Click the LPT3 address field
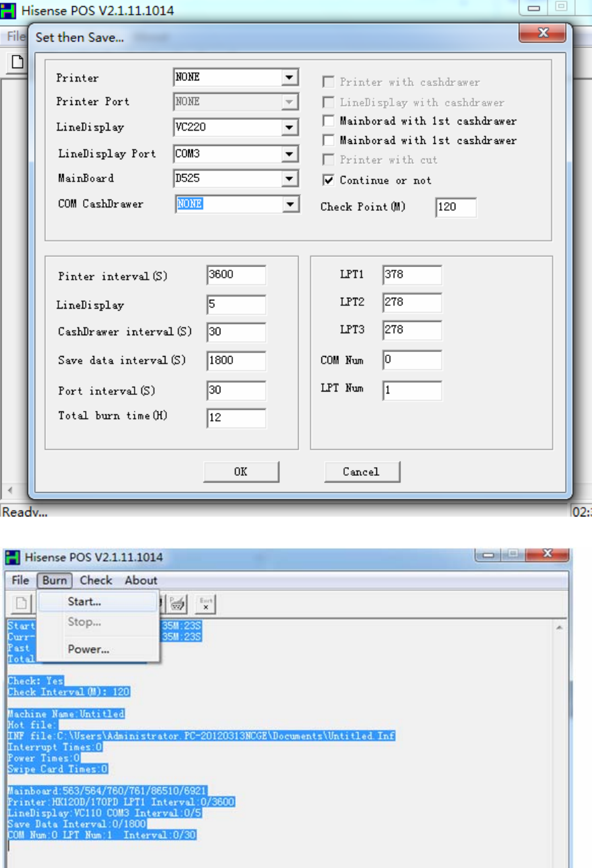The image size is (592, 868). click(x=413, y=331)
